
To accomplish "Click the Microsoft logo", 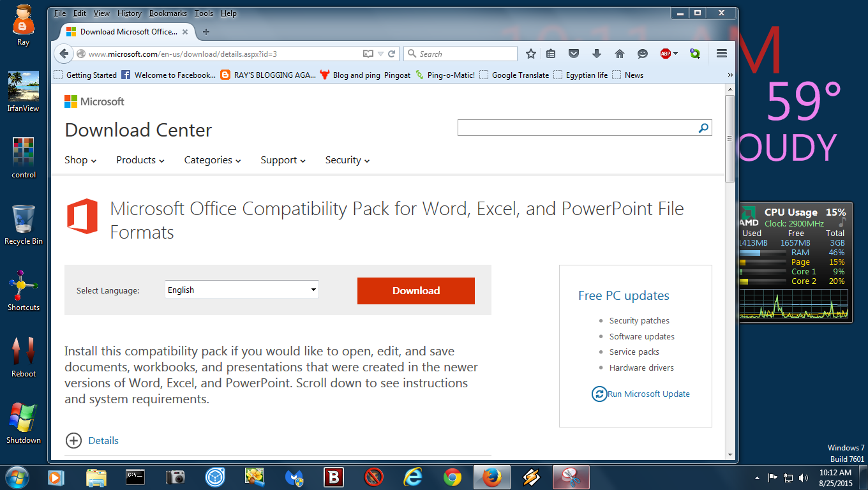I will (94, 101).
